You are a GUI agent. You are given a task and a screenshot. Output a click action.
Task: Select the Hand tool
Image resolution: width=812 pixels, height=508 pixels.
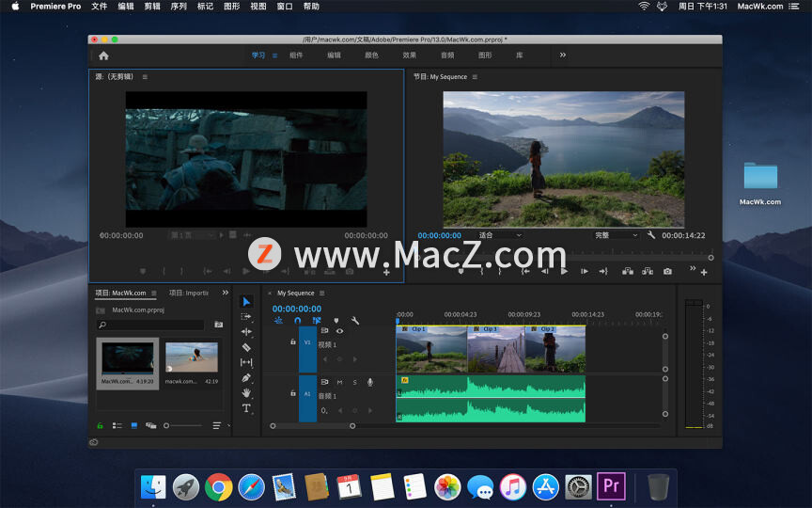(x=246, y=393)
